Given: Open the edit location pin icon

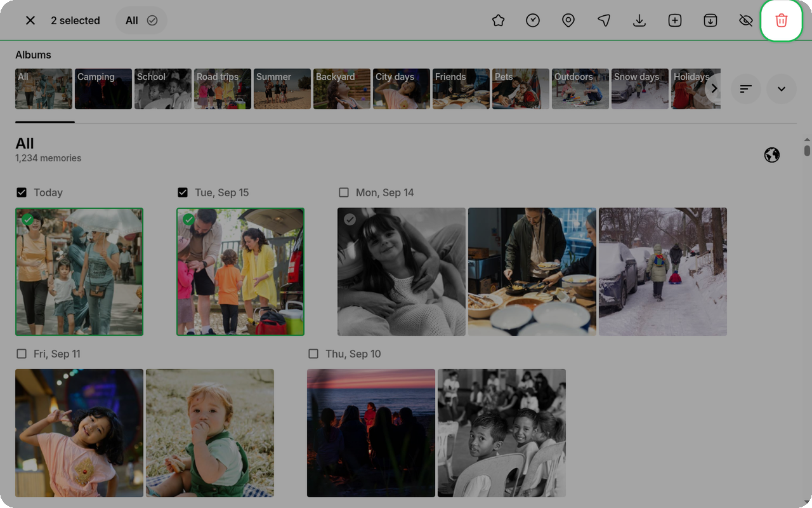Looking at the screenshot, I should coord(568,20).
